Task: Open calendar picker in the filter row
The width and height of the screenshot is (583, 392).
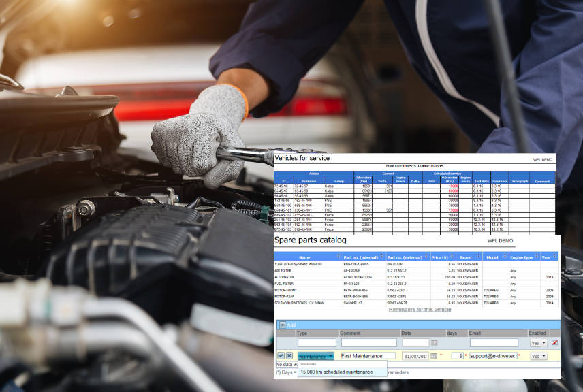Action: pos(435,342)
